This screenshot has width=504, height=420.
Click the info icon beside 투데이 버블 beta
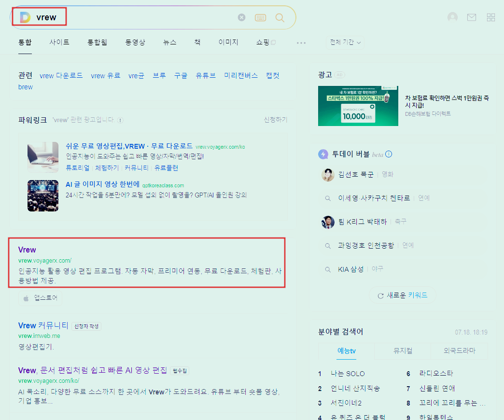[389, 154]
